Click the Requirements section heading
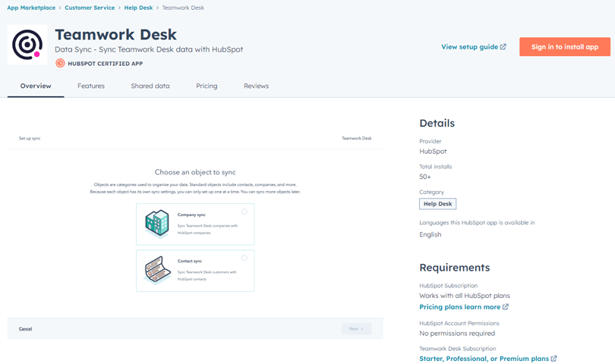The width and height of the screenshot is (615, 364). point(455,268)
